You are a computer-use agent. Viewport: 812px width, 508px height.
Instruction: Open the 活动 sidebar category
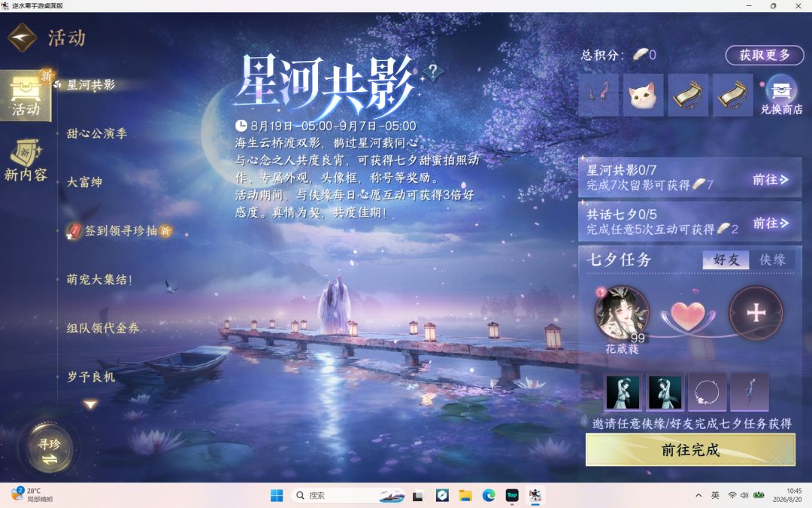tap(26, 96)
